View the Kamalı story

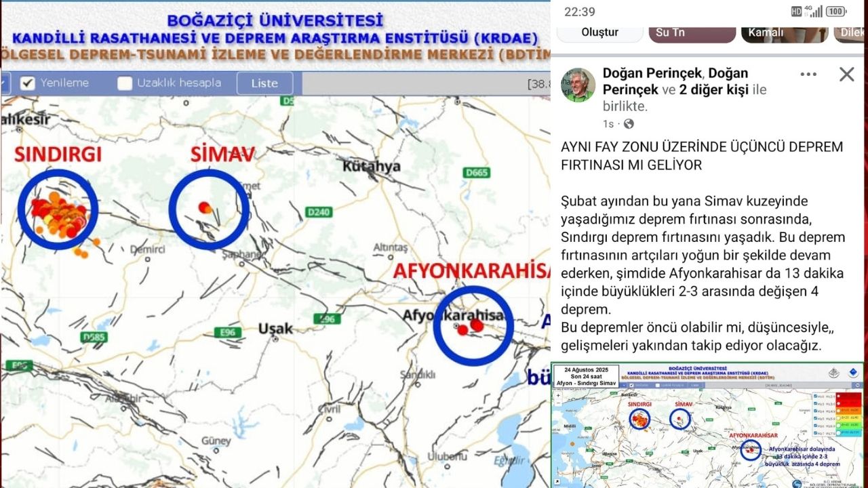pyautogui.click(x=784, y=35)
